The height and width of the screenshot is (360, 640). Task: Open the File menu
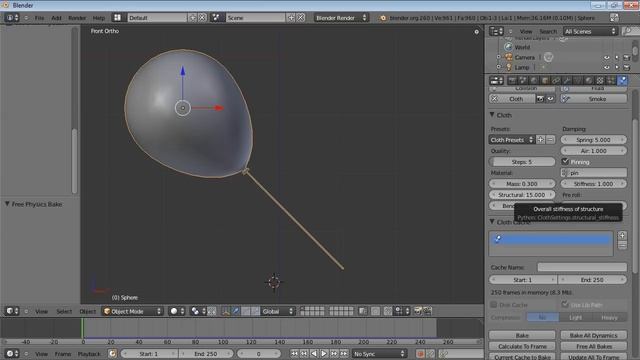click(39, 18)
